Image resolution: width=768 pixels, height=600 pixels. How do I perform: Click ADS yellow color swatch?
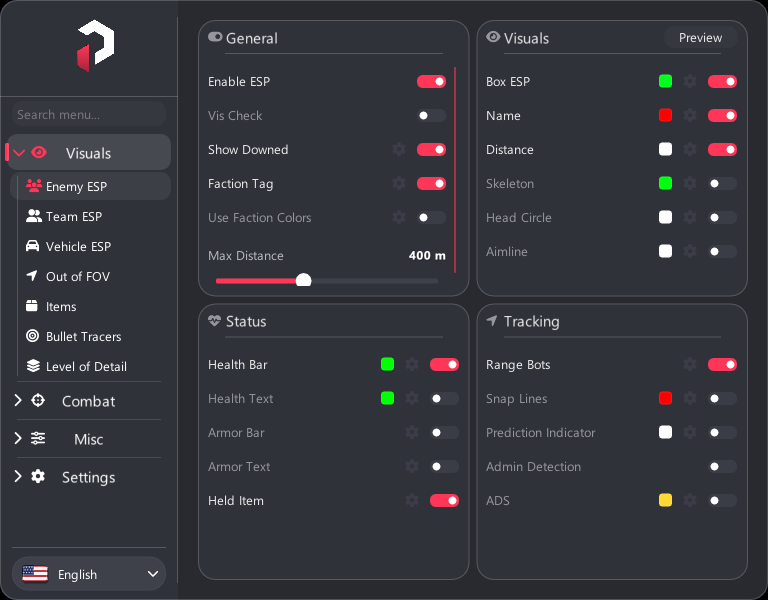665,500
